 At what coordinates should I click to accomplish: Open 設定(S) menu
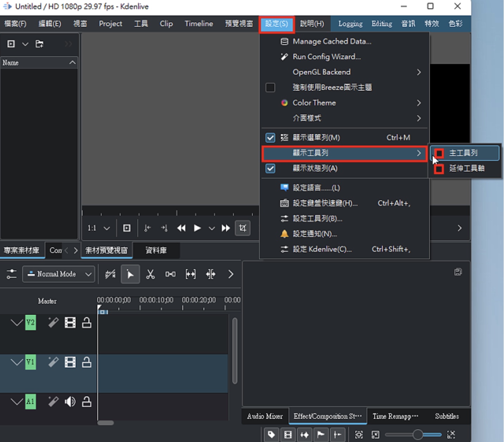tap(277, 24)
